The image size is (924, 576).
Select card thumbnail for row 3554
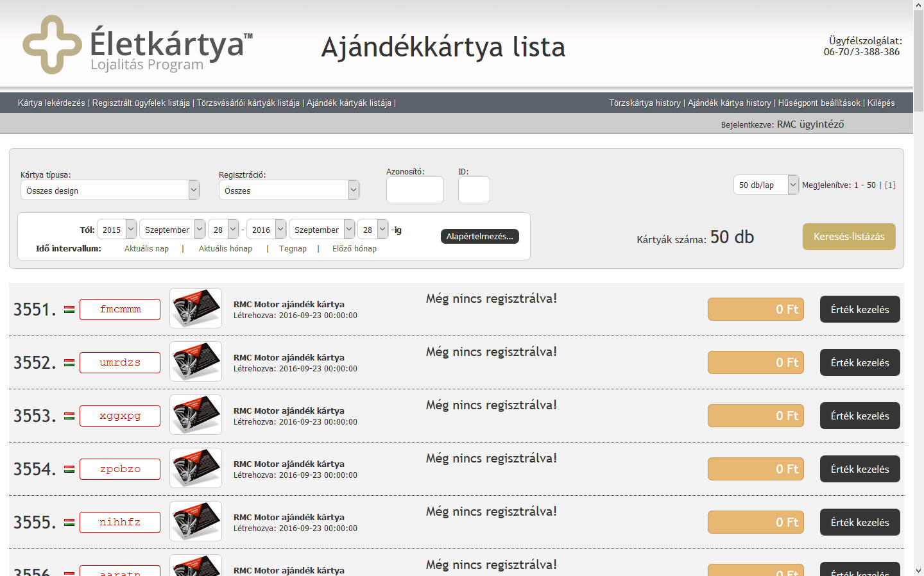pyautogui.click(x=196, y=468)
